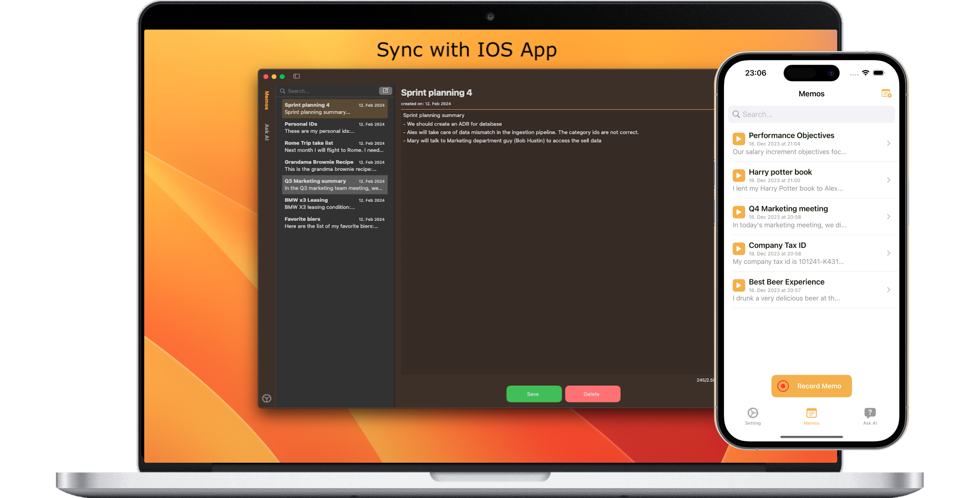Play the Q4 Marketing meeting memo audio

click(x=738, y=212)
